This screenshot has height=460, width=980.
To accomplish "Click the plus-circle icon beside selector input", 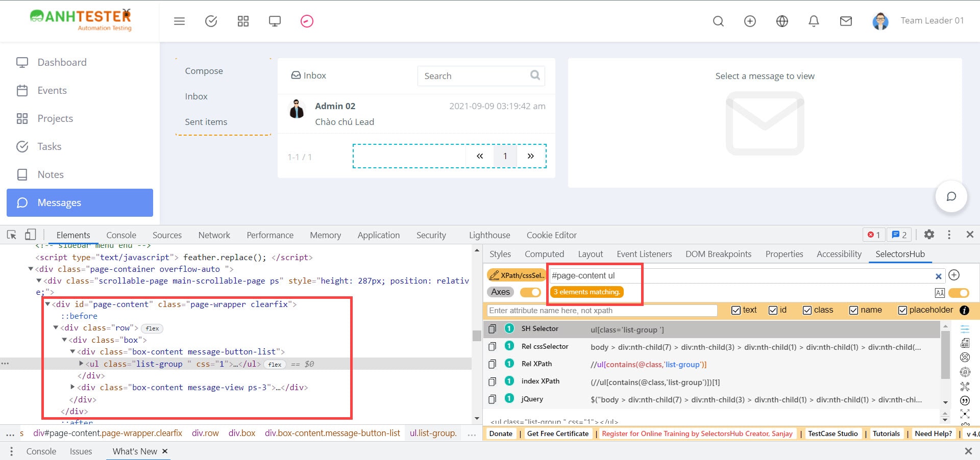I will coord(954,275).
